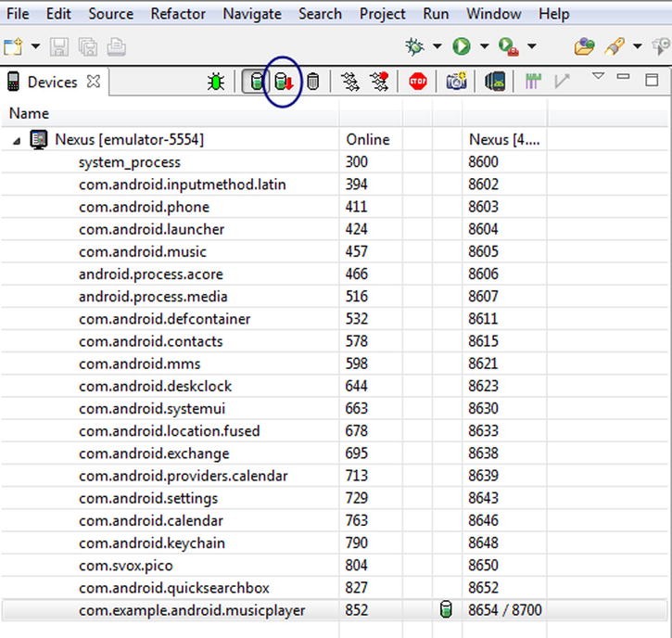This screenshot has height=638, width=672.
Task: Click the green Run button
Action: click(x=462, y=45)
